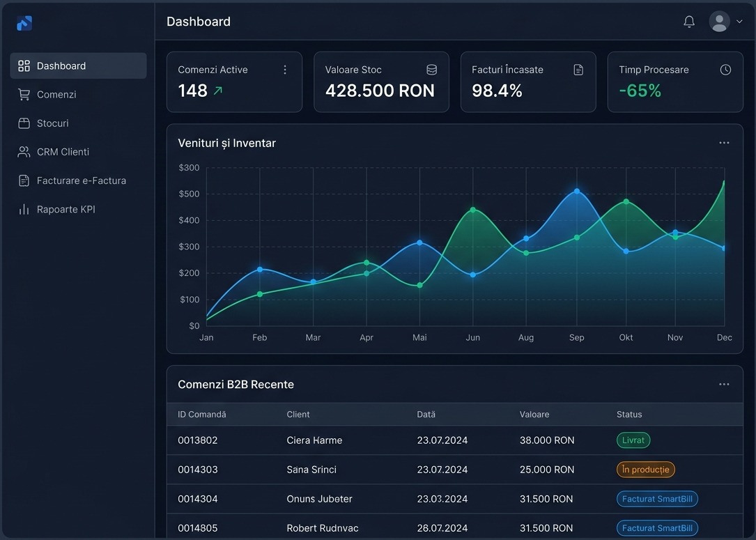Open the notifications bell

[x=689, y=21]
